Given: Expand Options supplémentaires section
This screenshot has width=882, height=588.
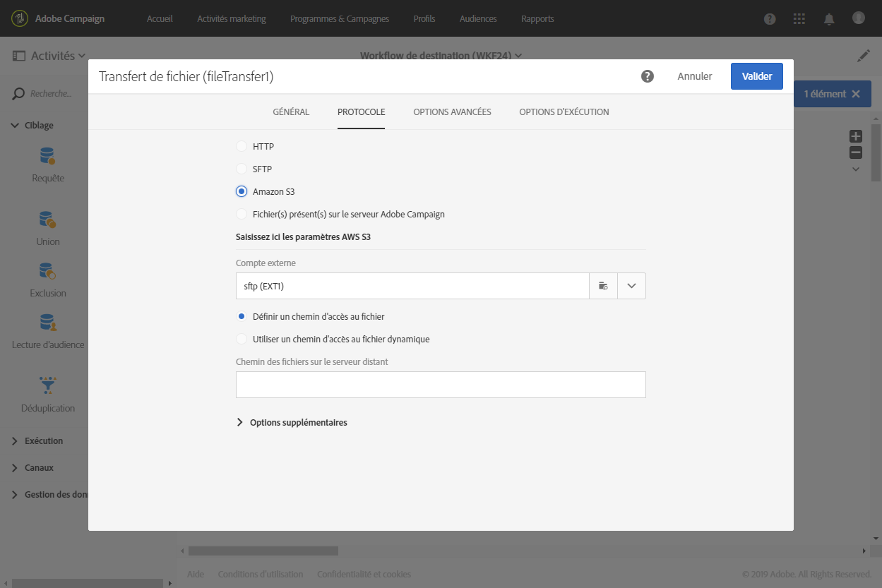Looking at the screenshot, I should (292, 423).
